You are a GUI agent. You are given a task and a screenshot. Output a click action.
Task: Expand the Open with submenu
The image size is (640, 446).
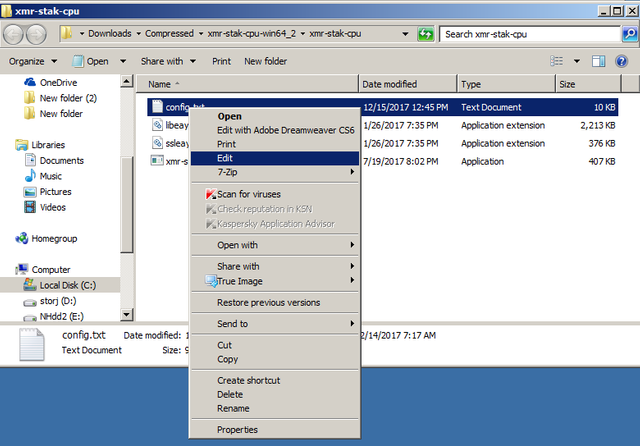[x=275, y=245]
